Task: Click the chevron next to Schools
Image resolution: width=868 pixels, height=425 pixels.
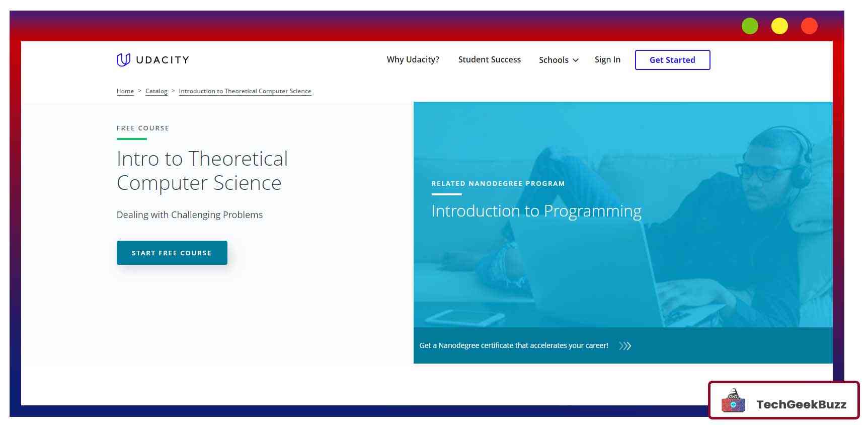Action: pos(576,60)
